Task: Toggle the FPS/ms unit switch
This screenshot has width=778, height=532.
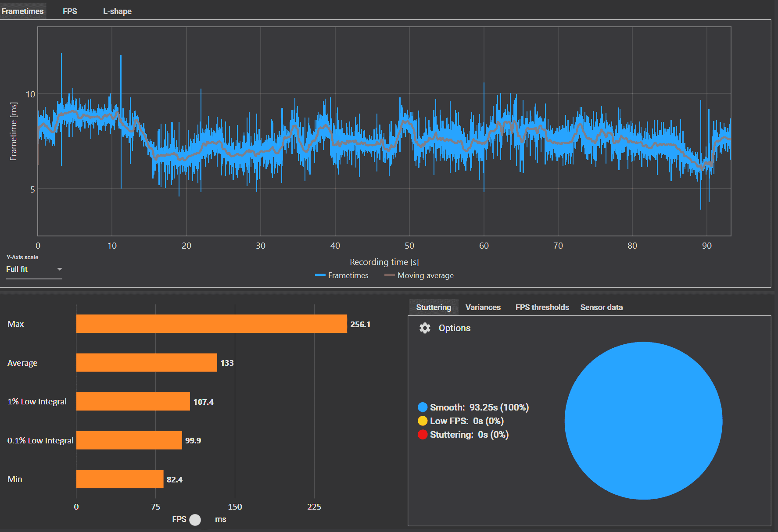Action: tap(195, 520)
